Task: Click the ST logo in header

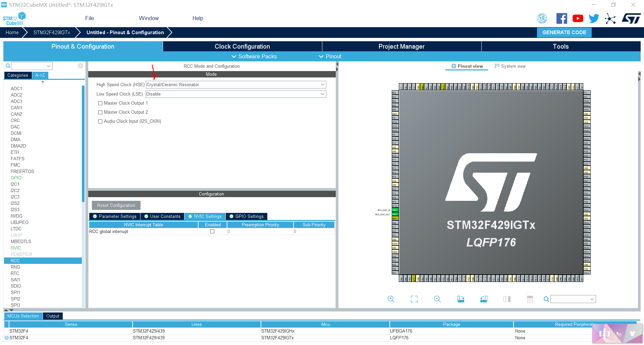Action: tap(631, 18)
